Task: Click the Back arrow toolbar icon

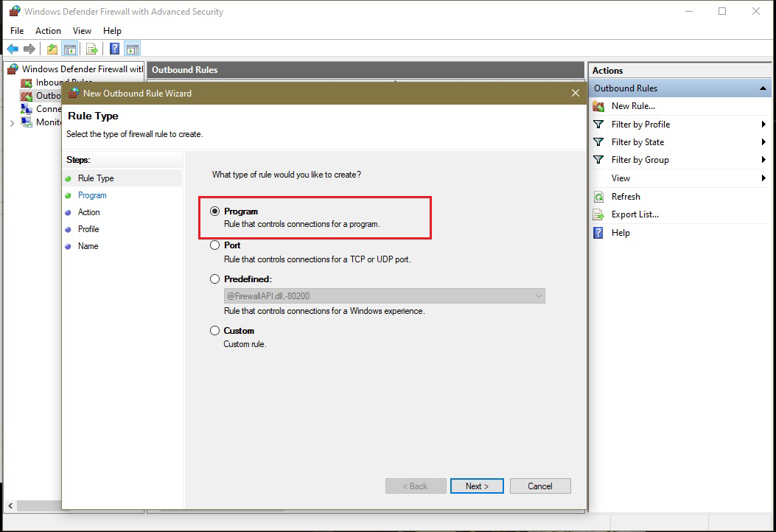Action: (x=13, y=49)
